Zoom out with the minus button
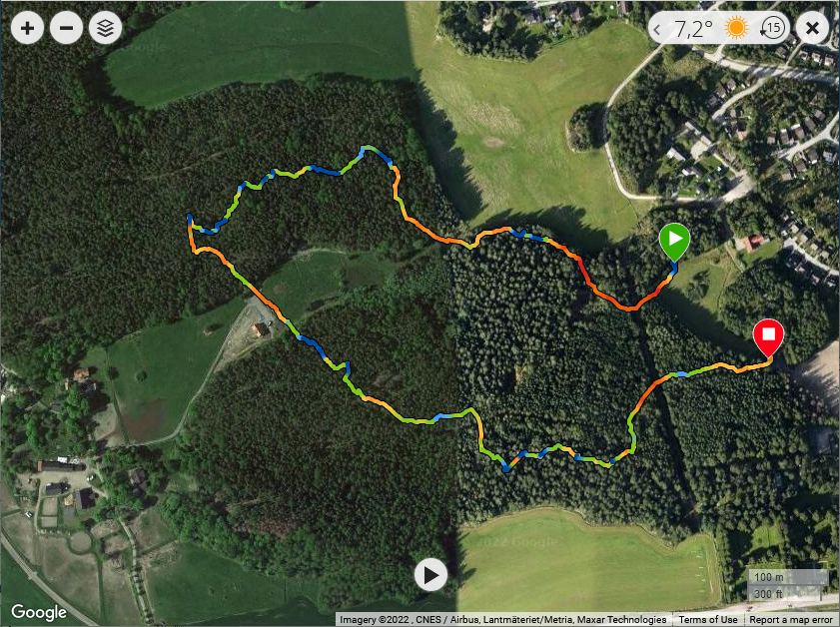 click(x=67, y=28)
